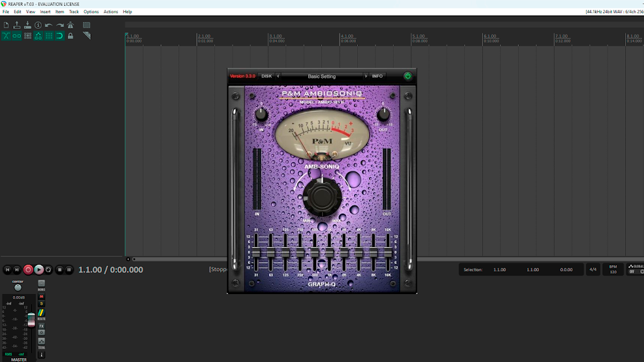The height and width of the screenshot is (362, 644).
Task: Mute the master track with M button
Action: pyautogui.click(x=42, y=297)
